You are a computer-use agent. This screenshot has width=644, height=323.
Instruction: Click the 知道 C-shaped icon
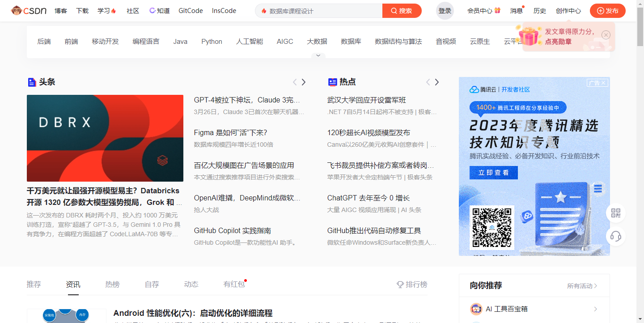coord(152,10)
